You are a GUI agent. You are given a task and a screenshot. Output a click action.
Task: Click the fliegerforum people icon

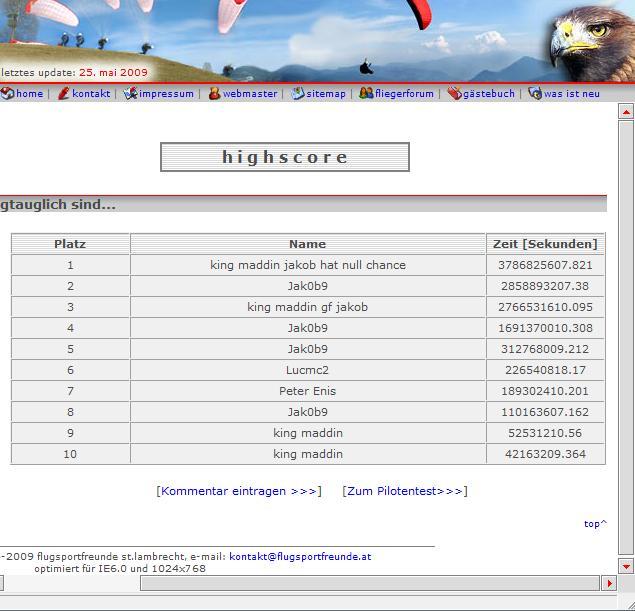[366, 93]
